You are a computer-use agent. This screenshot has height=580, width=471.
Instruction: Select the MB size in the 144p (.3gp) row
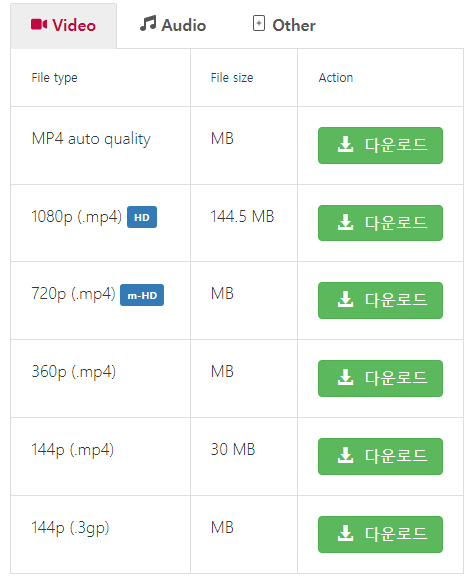[222, 527]
